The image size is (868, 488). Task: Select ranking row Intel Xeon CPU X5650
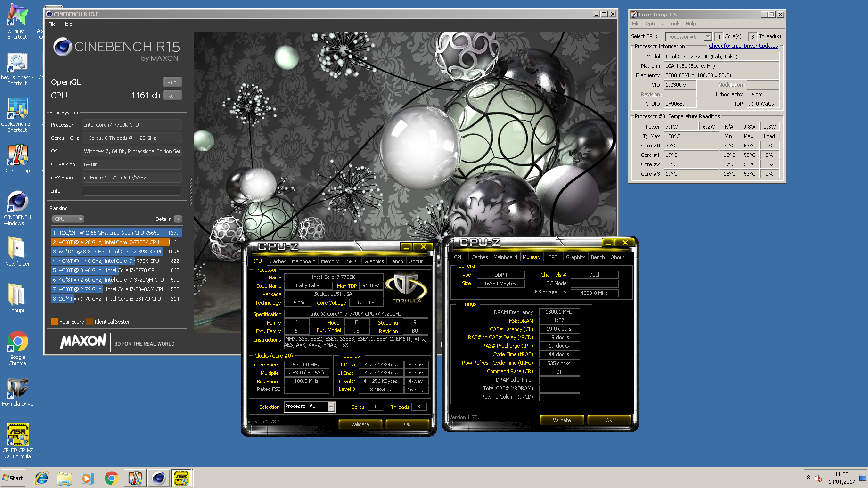(116, 233)
